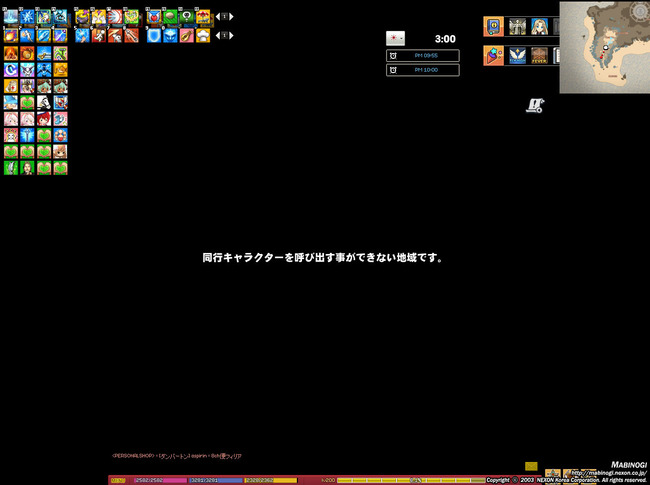The width and height of the screenshot is (650, 485).
Task: Click the pink HP bar showing 2582/2582
Action: click(160, 480)
